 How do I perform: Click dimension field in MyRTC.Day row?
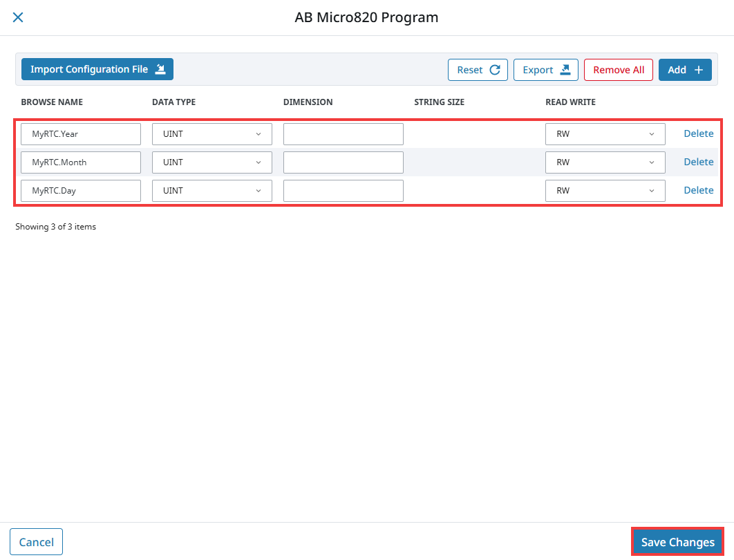tap(343, 191)
